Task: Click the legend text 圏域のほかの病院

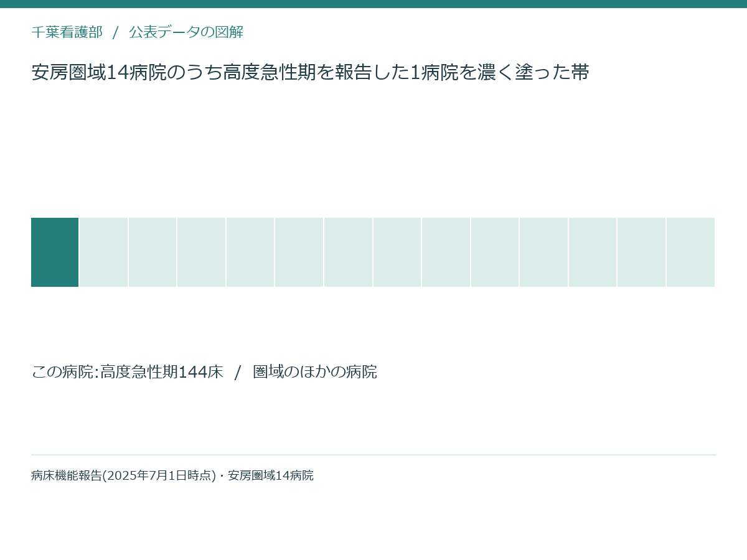Action: 315,372
